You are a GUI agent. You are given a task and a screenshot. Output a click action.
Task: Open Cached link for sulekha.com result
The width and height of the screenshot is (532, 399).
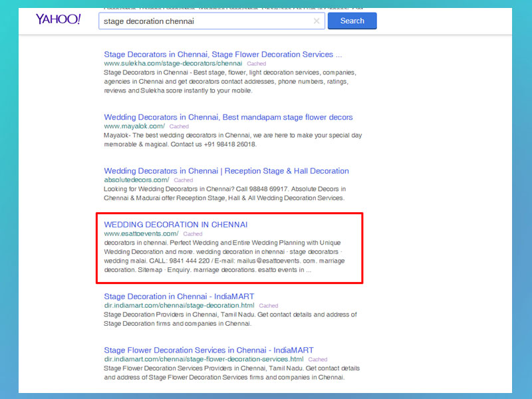tap(256, 64)
